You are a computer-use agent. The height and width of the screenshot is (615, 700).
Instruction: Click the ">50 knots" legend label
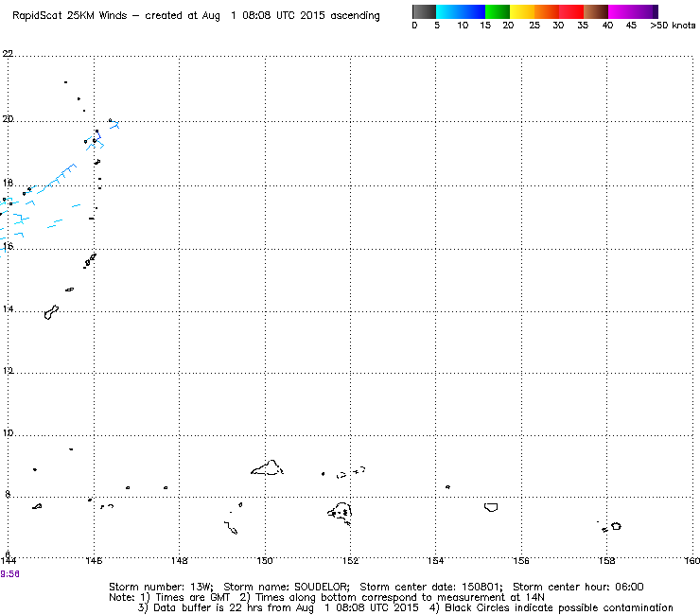(x=673, y=26)
